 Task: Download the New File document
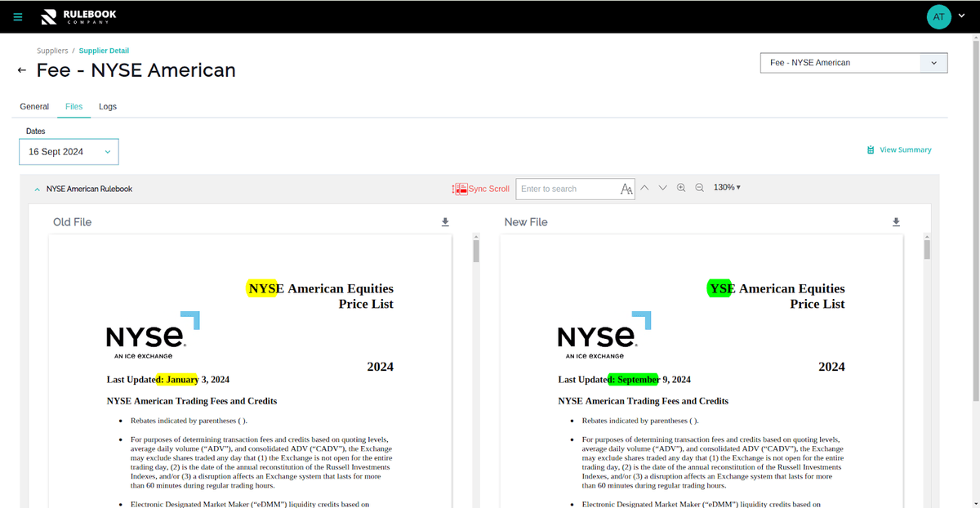click(x=896, y=221)
